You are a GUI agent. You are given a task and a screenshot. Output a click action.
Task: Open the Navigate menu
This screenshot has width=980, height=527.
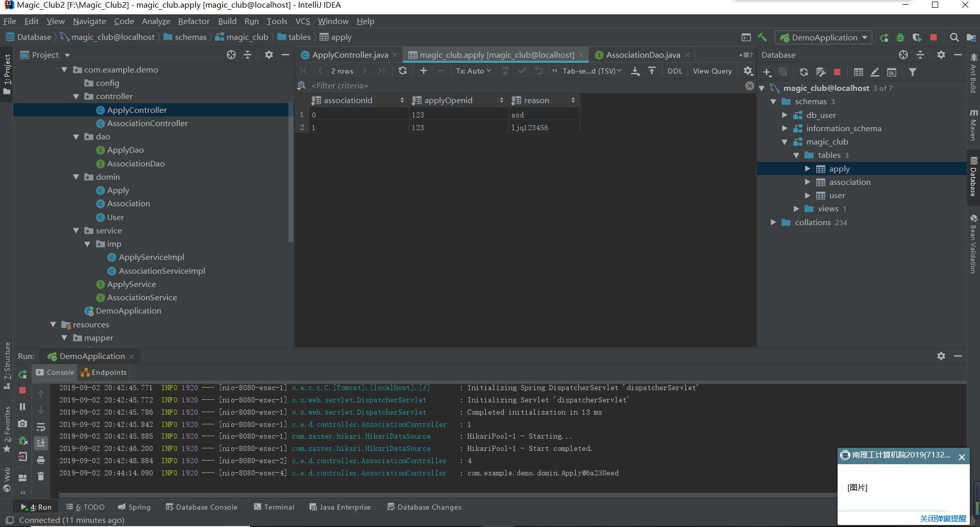[89, 21]
